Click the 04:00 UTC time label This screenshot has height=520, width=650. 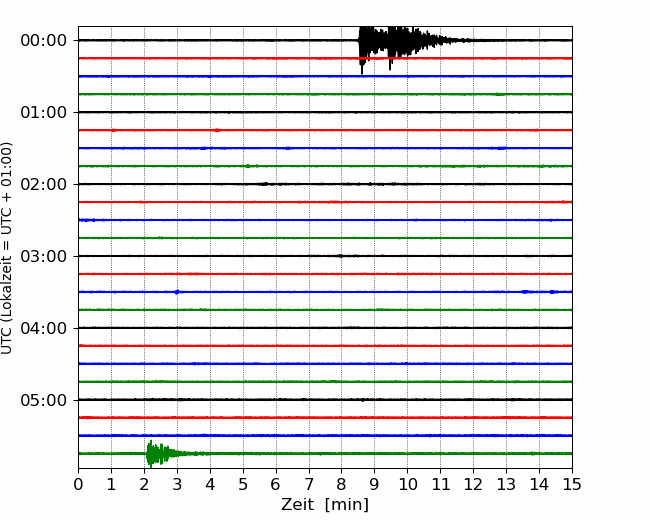44,328
